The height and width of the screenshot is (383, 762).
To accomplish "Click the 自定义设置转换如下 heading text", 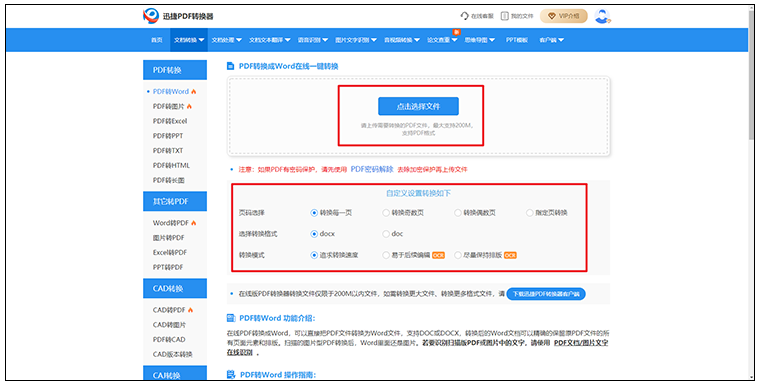I will click(x=418, y=193).
